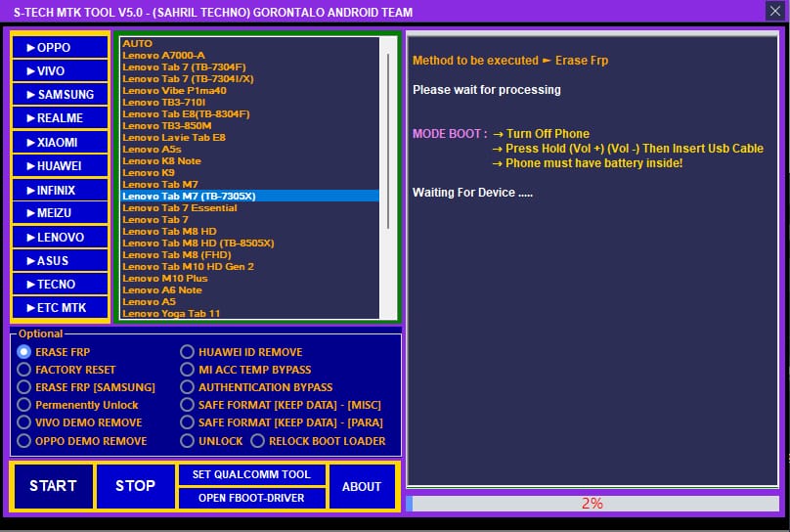Select Lenovo K8 Note model

pos(250,160)
